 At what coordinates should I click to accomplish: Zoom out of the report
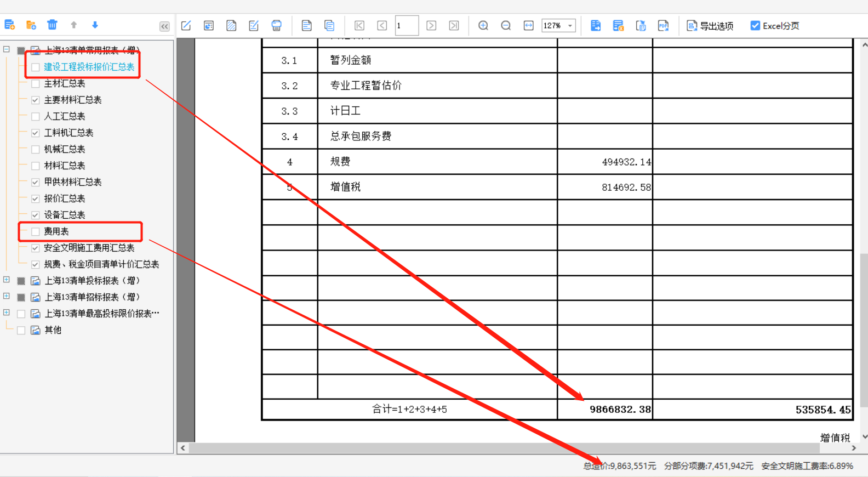click(x=506, y=25)
